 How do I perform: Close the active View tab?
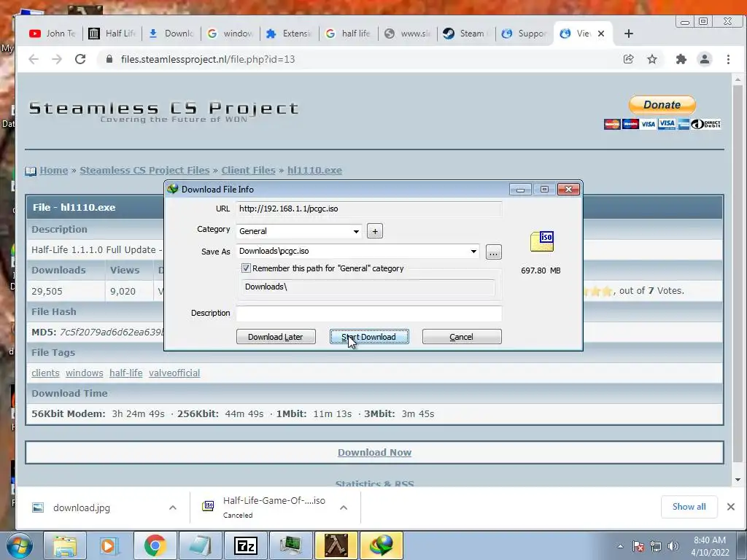(601, 34)
